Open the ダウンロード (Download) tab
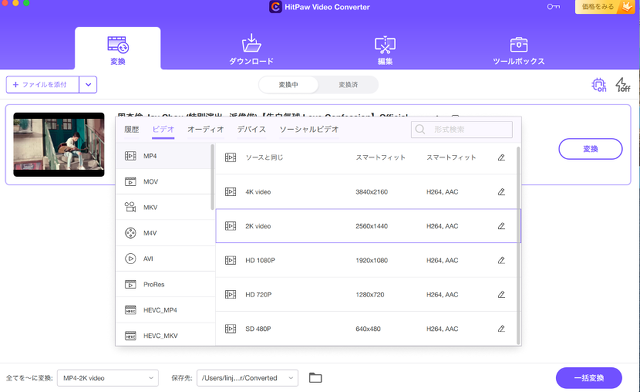The image size is (640, 392). point(251,49)
